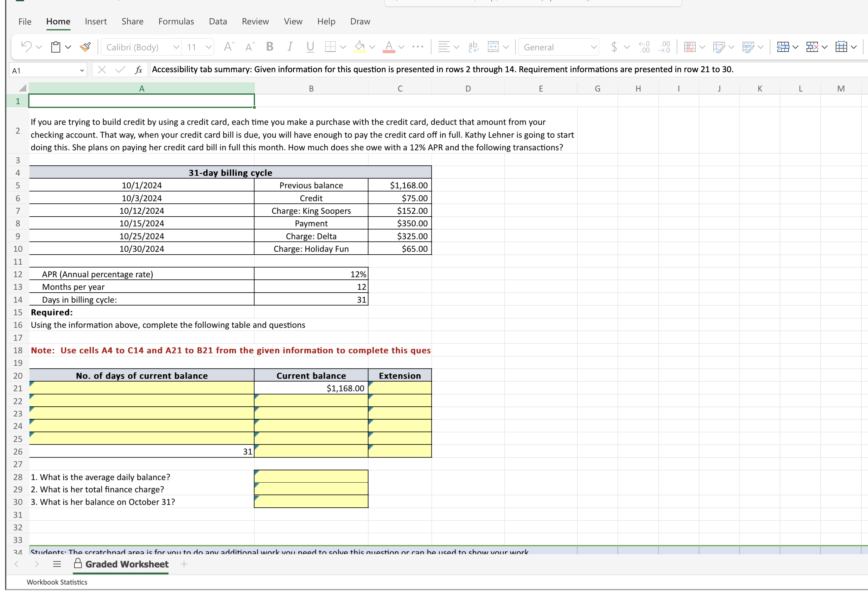Click the Accounting Number Format dollar icon
Image resolution: width=868 pixels, height=608 pixels.
click(x=614, y=47)
